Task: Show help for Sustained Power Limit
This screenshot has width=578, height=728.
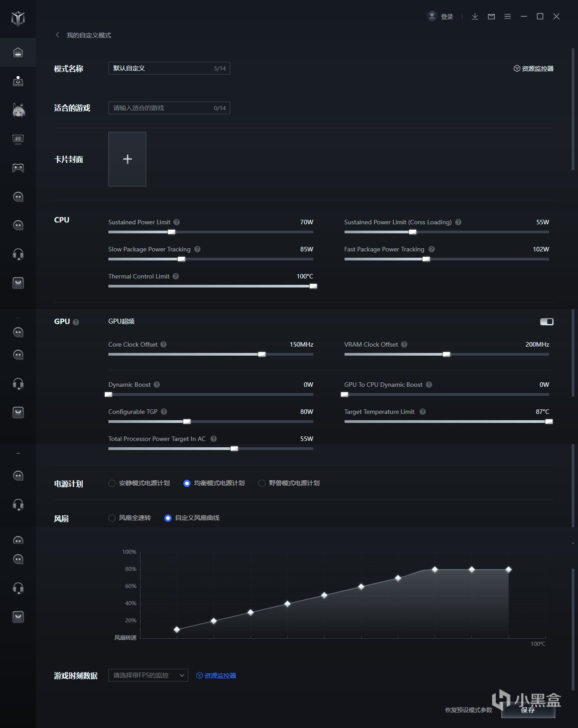Action: tap(177, 222)
